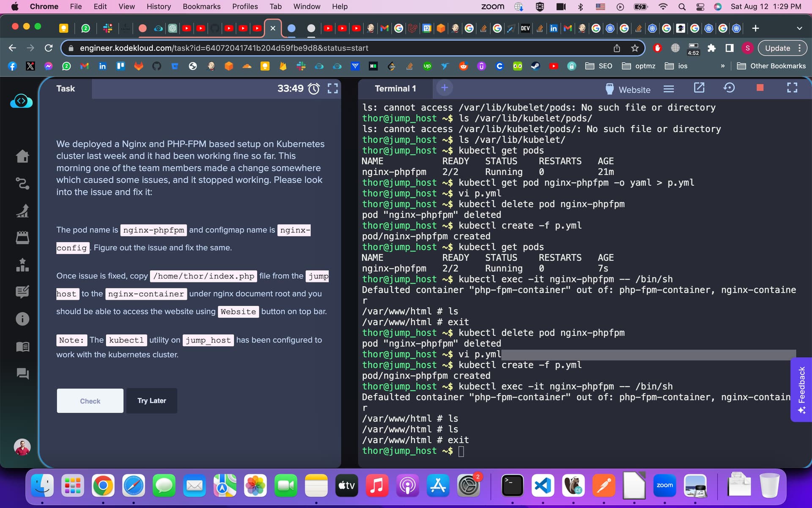Open terminal in new window icon
812x508 pixels.
point(699,88)
